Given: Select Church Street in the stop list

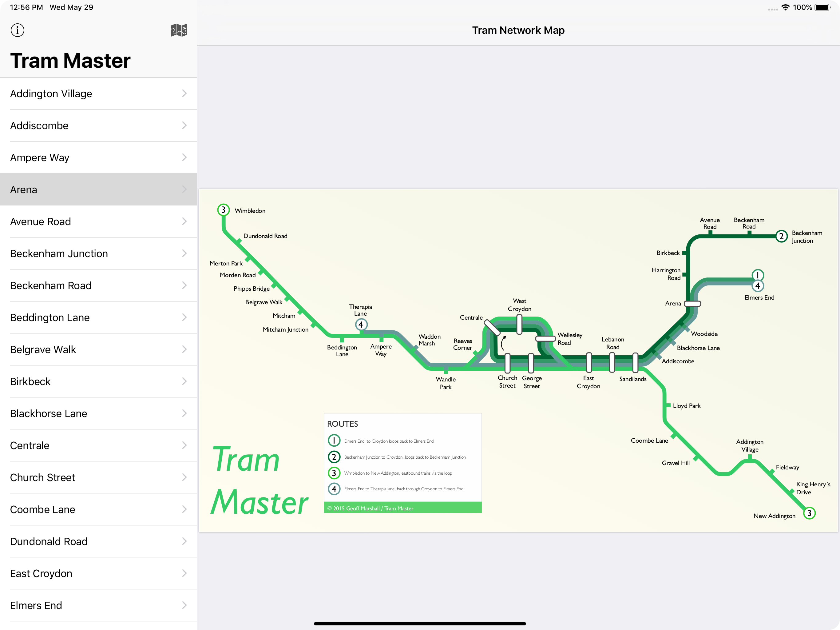Looking at the screenshot, I should pyautogui.click(x=98, y=477).
